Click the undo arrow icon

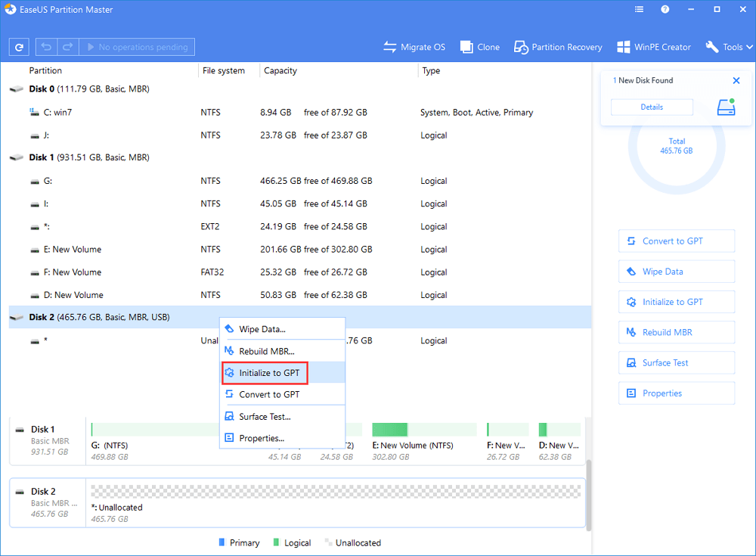(x=47, y=47)
